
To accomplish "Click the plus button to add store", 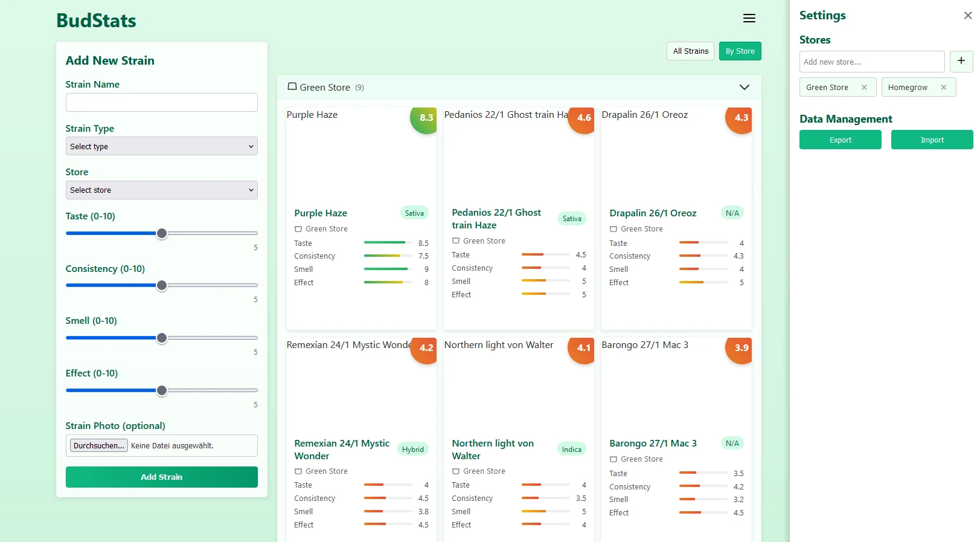I will pyautogui.click(x=961, y=61).
